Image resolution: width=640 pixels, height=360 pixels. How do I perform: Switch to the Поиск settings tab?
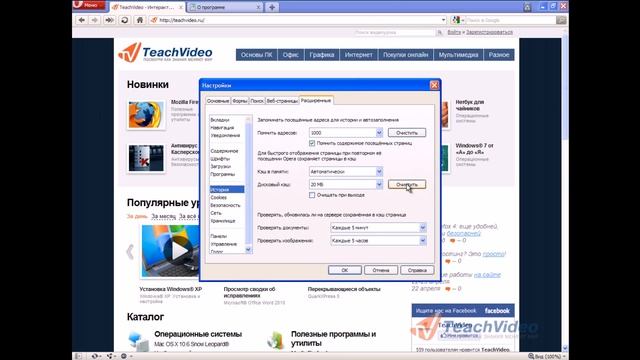[257, 101]
